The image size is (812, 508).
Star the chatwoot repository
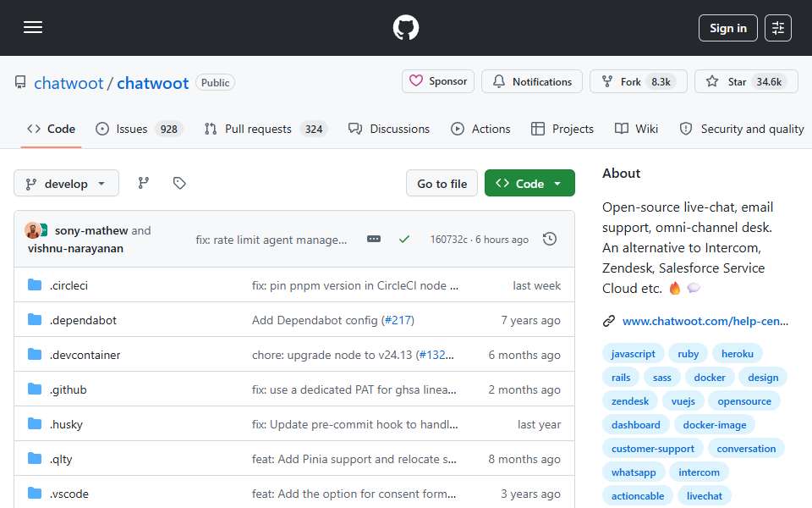(746, 81)
